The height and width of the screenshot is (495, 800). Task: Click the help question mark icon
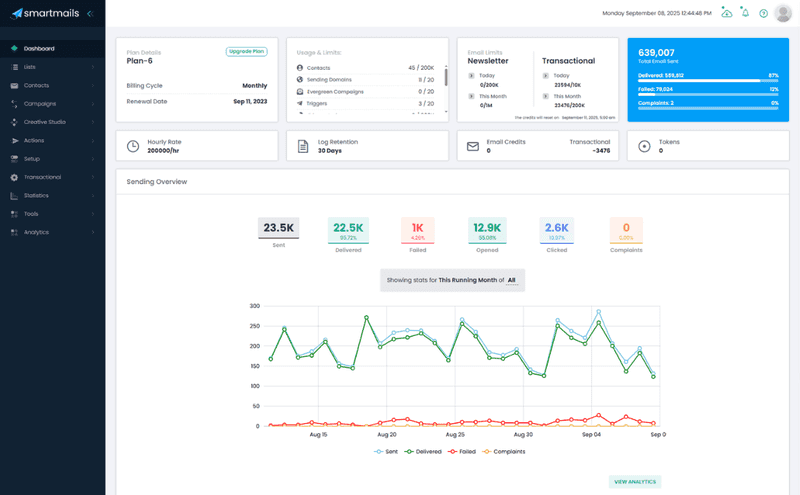pyautogui.click(x=764, y=13)
